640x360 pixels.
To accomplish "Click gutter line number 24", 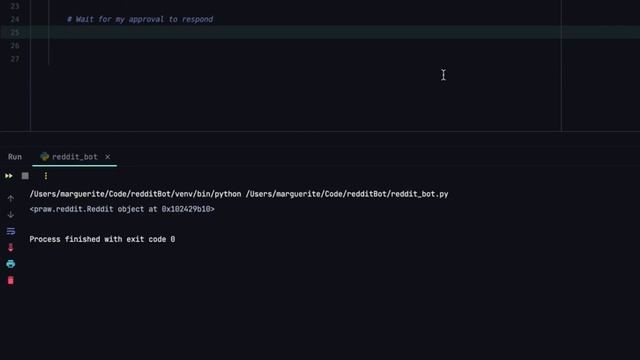I will tap(15, 19).
